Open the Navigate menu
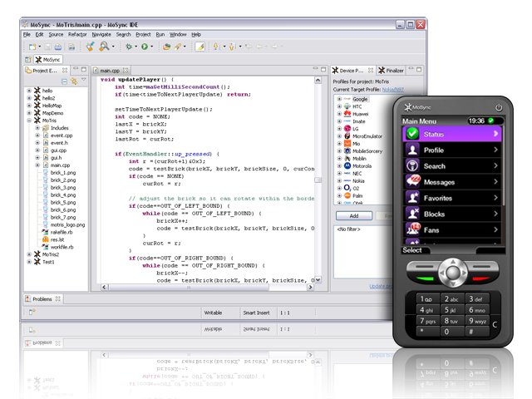 (101, 35)
